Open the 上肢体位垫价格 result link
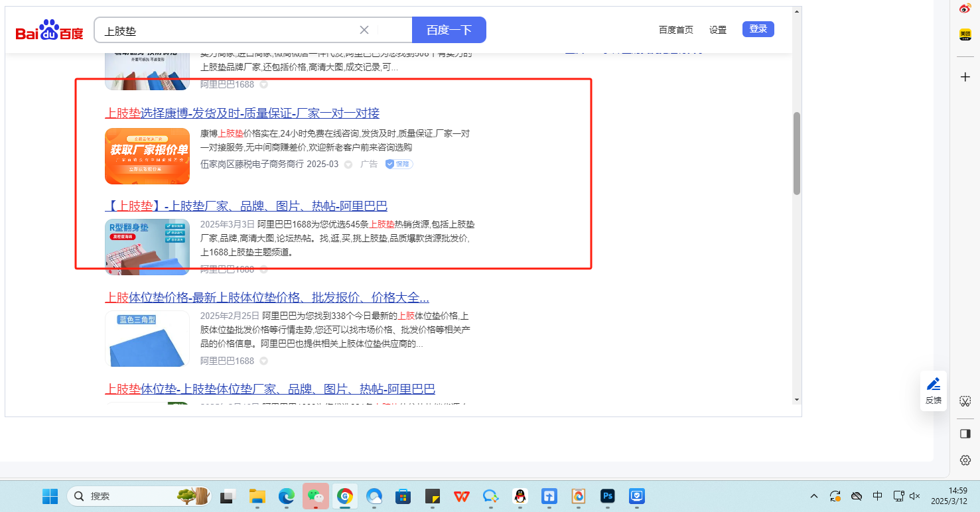Screen dimensions: 980x512 tap(267, 297)
